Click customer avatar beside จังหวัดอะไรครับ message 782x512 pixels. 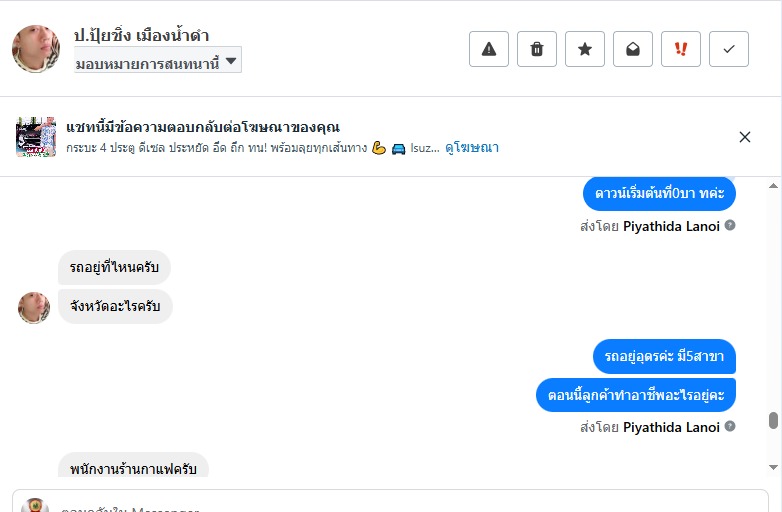point(34,307)
